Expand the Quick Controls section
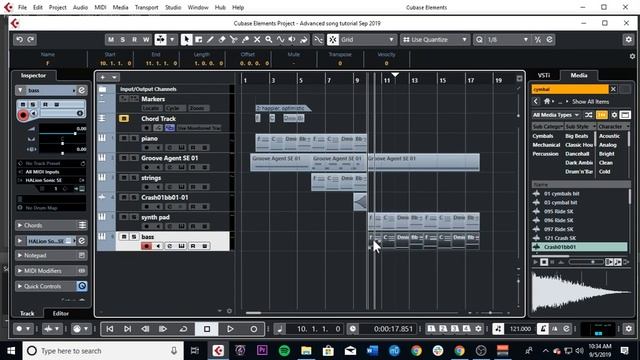640x360 pixels. [20, 286]
